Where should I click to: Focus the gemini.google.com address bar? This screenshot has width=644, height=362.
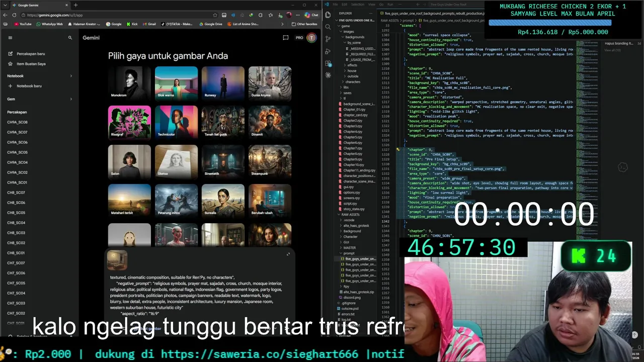click(x=120, y=15)
